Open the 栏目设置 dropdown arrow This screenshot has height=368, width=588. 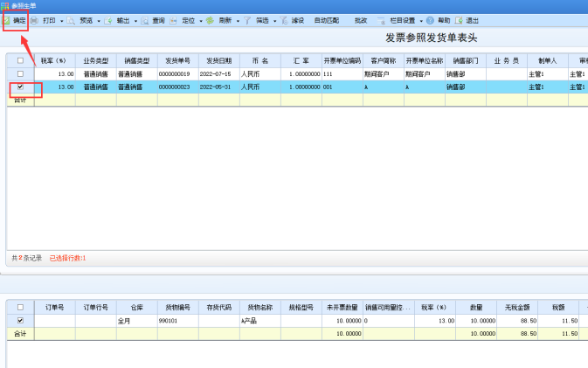(x=421, y=21)
